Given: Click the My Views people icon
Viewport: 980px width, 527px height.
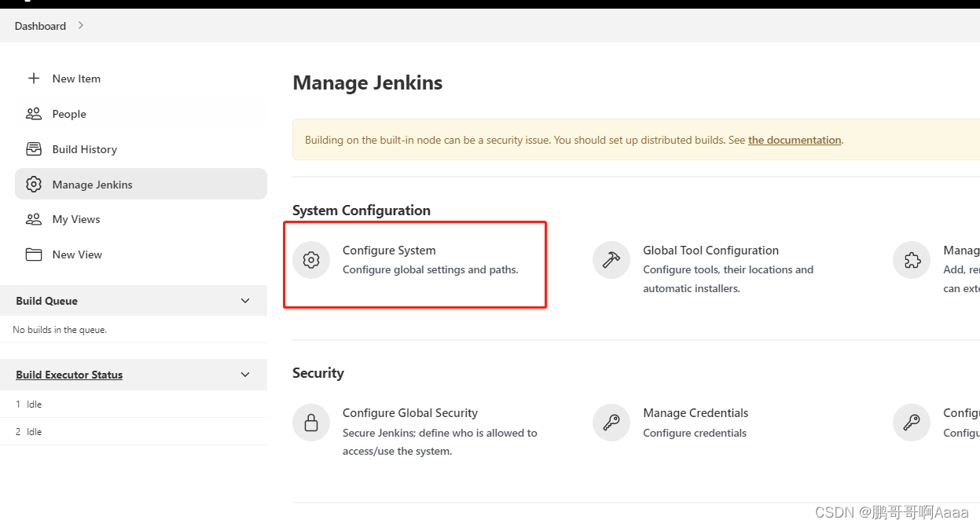Looking at the screenshot, I should pos(34,219).
